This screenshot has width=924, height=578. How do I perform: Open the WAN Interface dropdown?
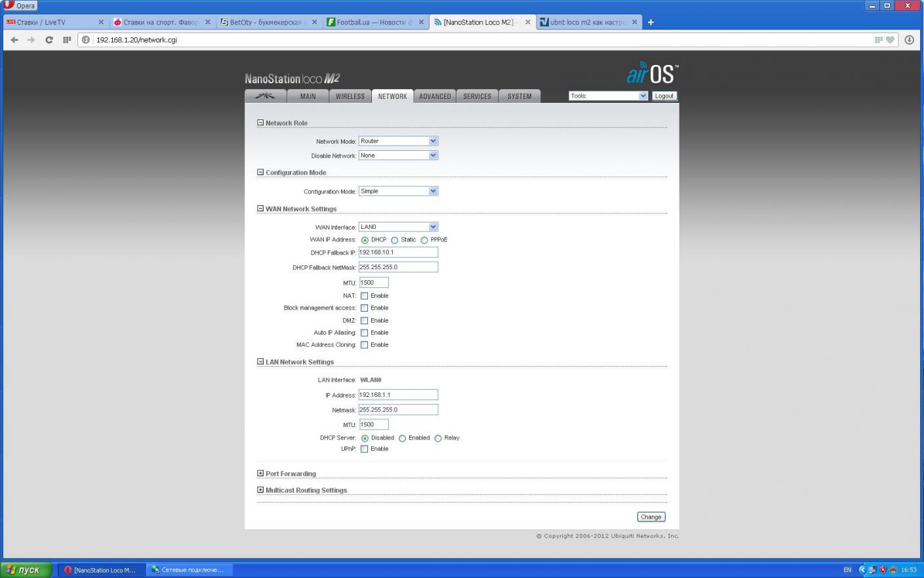coord(398,227)
